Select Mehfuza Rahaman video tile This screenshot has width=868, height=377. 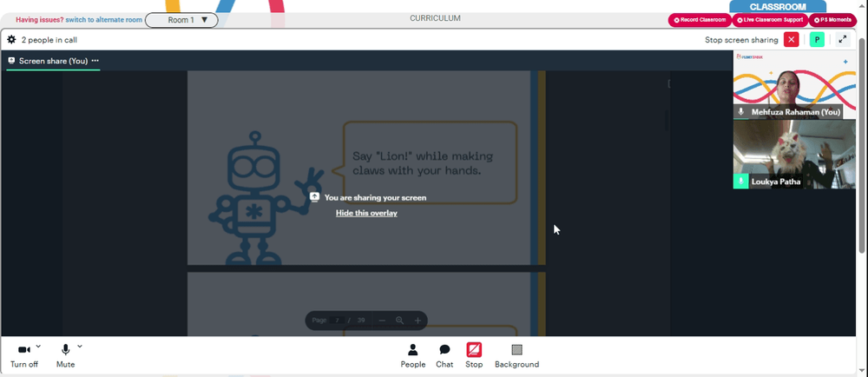pyautogui.click(x=794, y=85)
